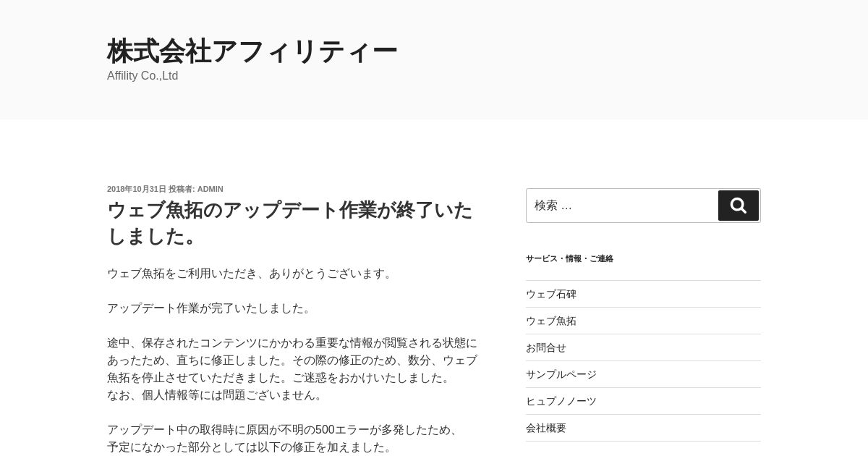Click the line starting アップデート中の取得時に原因が不明
Image resolution: width=868 pixels, height=456 pixels.
click(x=285, y=430)
